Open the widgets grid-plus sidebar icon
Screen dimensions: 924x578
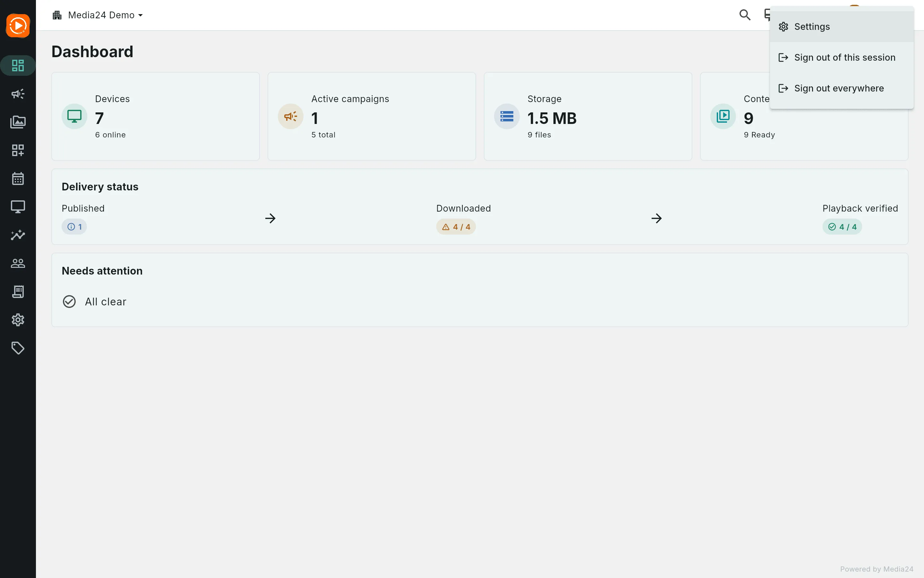click(18, 150)
